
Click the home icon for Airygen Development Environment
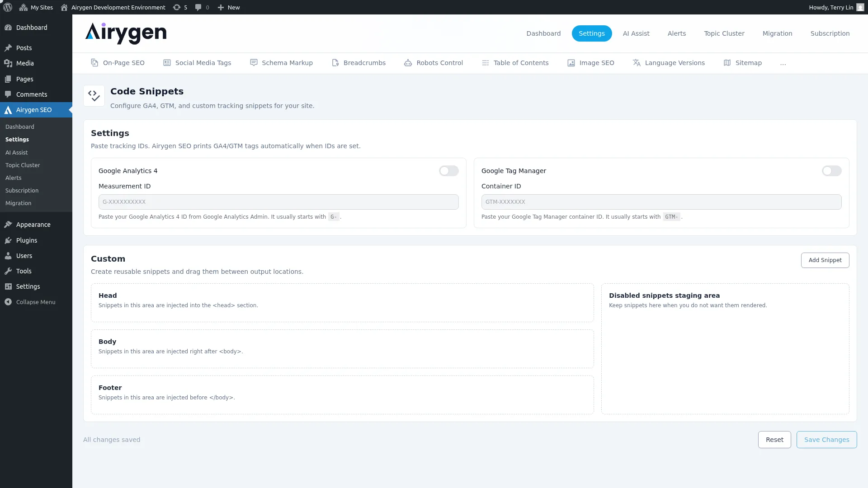[64, 7]
